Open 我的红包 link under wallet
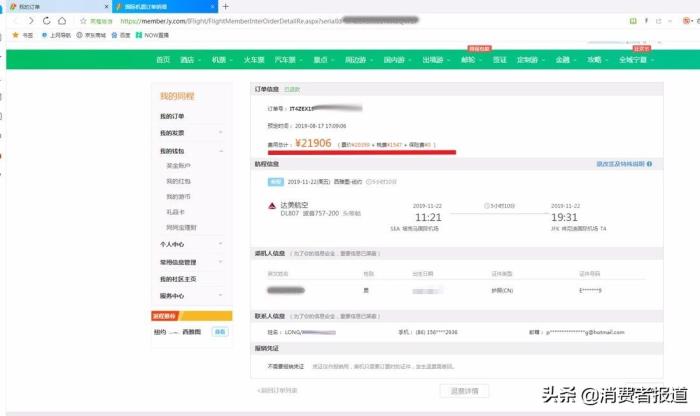Screen dimensions: 700x416 click(177, 181)
